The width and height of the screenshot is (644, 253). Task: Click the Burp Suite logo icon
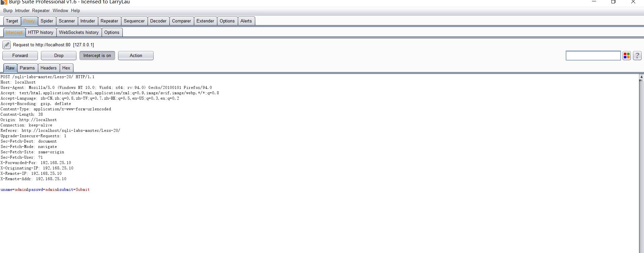tap(4, 2)
